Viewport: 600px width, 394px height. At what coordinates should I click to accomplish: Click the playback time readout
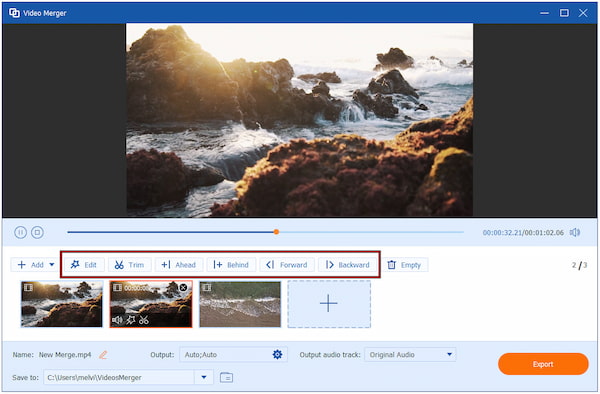click(x=523, y=233)
